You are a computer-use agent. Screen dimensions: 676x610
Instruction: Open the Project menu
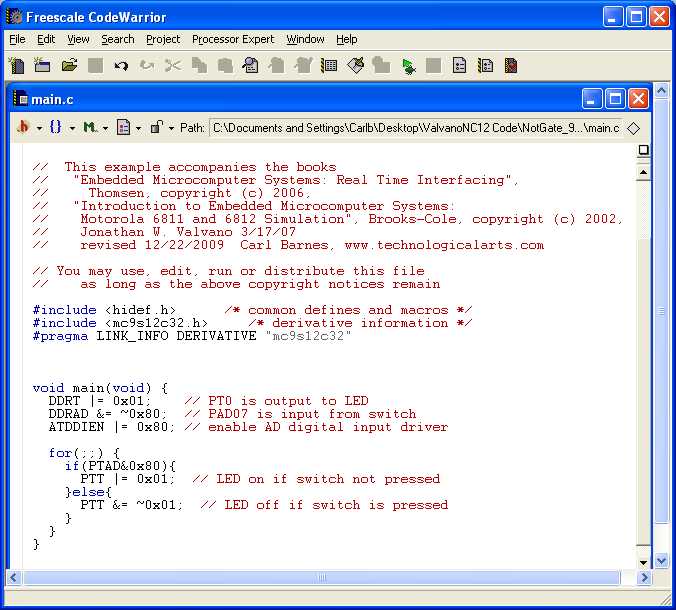(x=163, y=39)
